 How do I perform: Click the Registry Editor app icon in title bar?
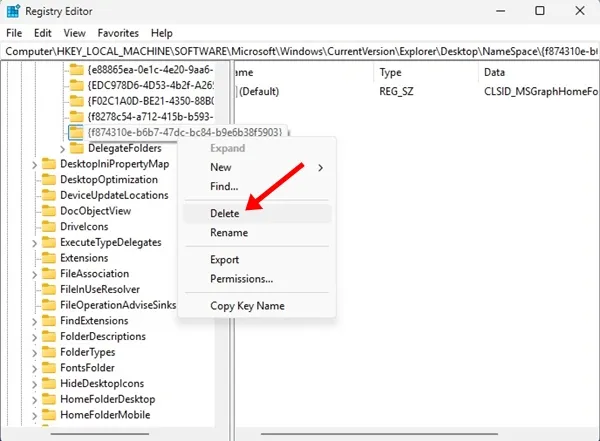click(13, 11)
